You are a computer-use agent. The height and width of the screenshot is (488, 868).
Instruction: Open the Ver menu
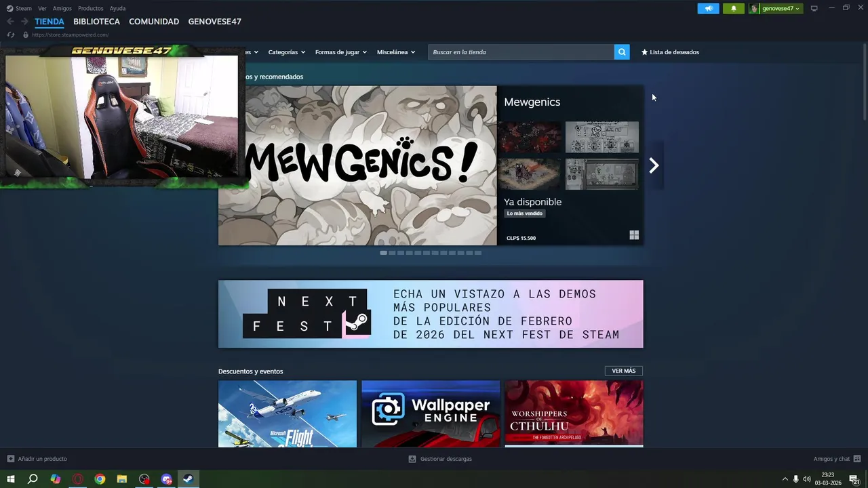pyautogui.click(x=42, y=9)
